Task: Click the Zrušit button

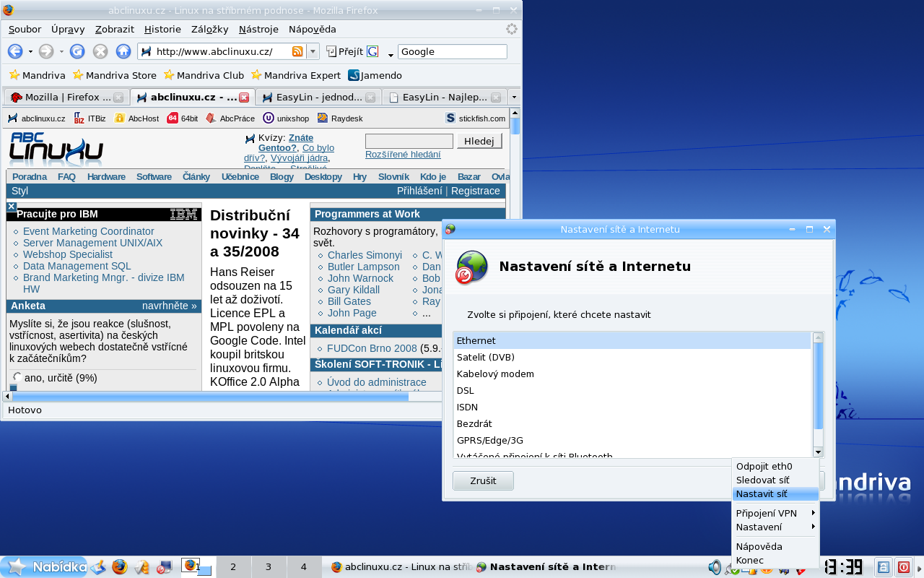Action: point(483,481)
